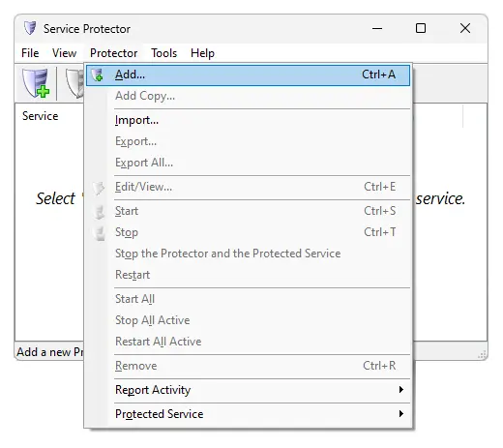Screen dimensions: 503x448
Task: Click the icon next to Edit/View entry
Action: (99, 188)
